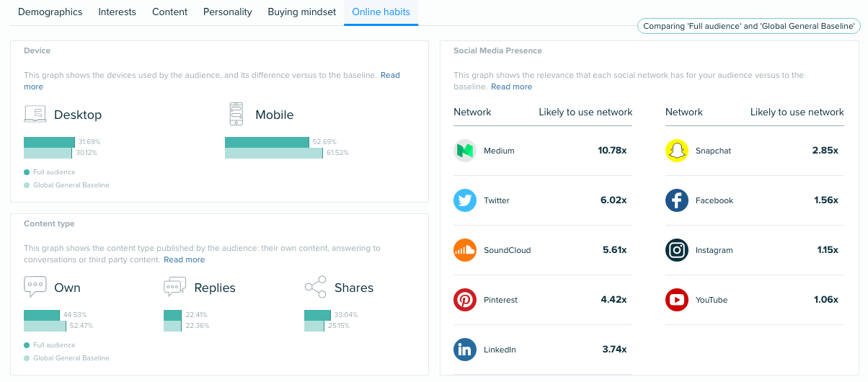The height and width of the screenshot is (382, 868).
Task: Click the Comparing Full audience and Baseline badge
Action: click(x=749, y=26)
